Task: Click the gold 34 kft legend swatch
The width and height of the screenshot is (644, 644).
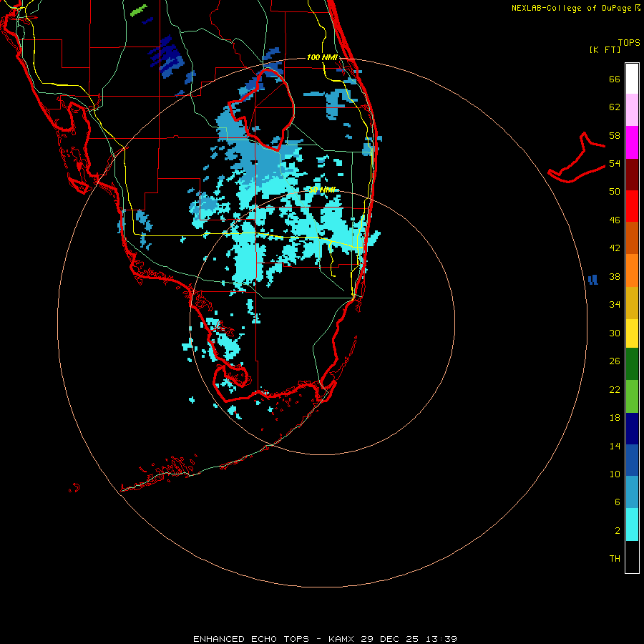Action: tap(632, 303)
